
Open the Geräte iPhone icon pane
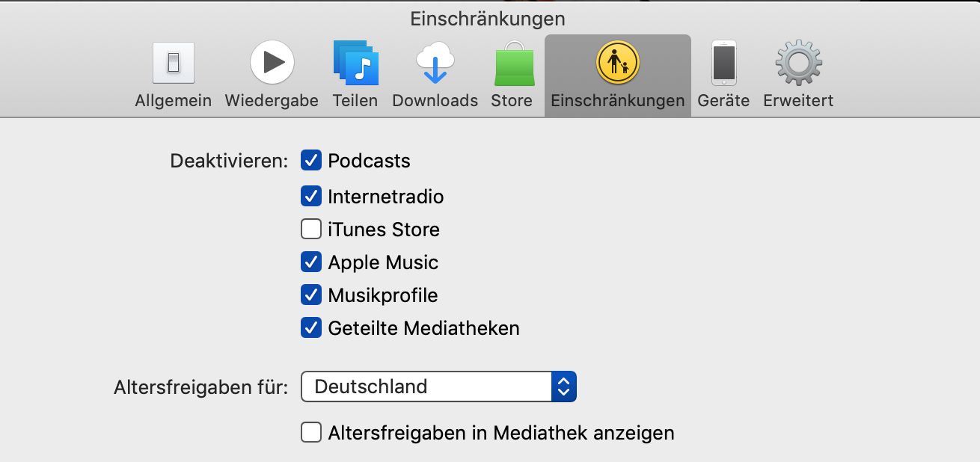723,63
